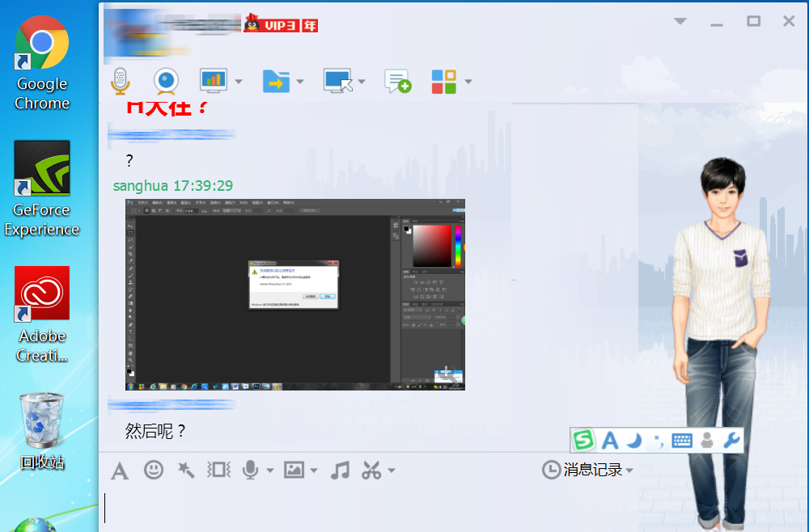Open text font settings with the A button
Image resolution: width=809 pixels, height=532 pixels.
click(x=120, y=470)
